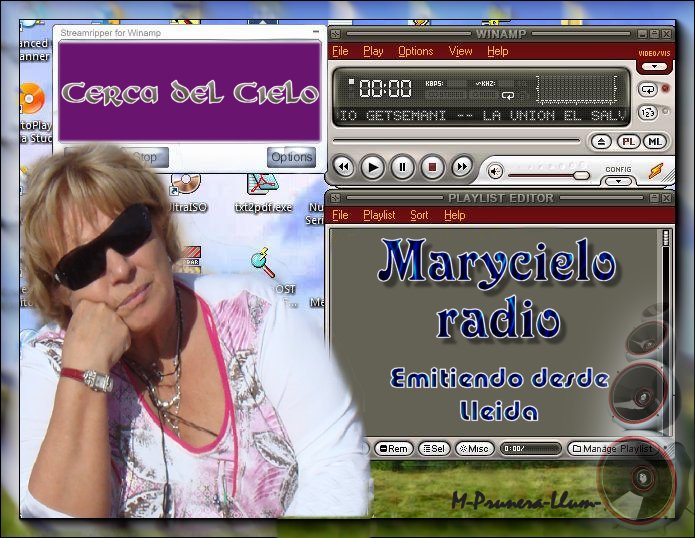Click the Winamp Eject open file button

(x=601, y=142)
